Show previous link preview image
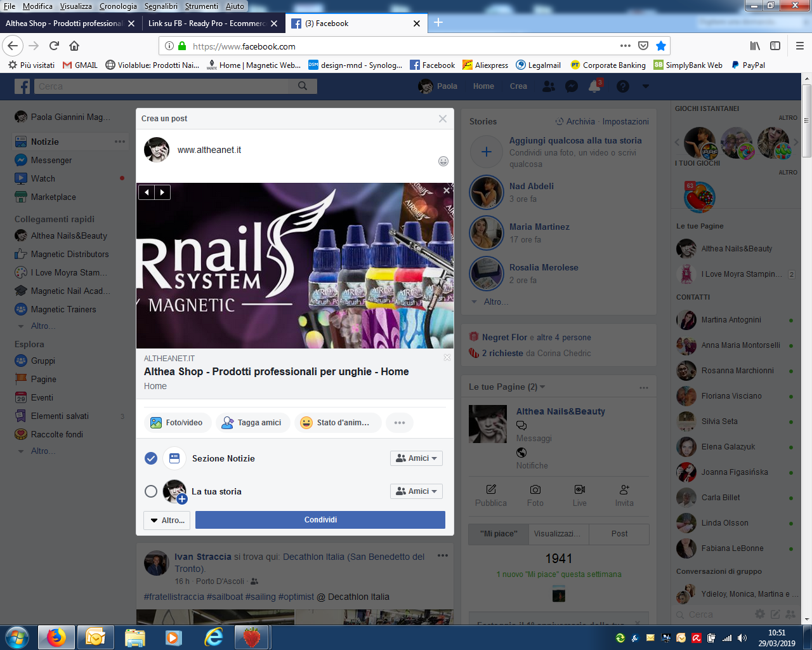 click(147, 192)
